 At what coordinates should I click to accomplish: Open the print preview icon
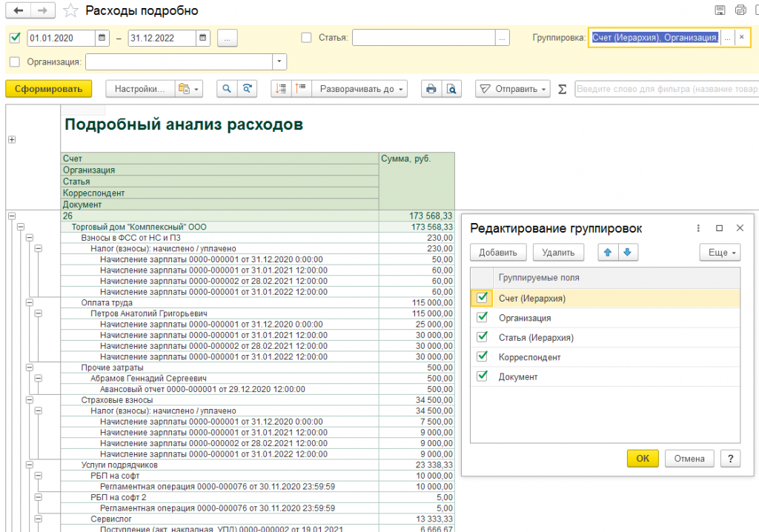(x=451, y=89)
